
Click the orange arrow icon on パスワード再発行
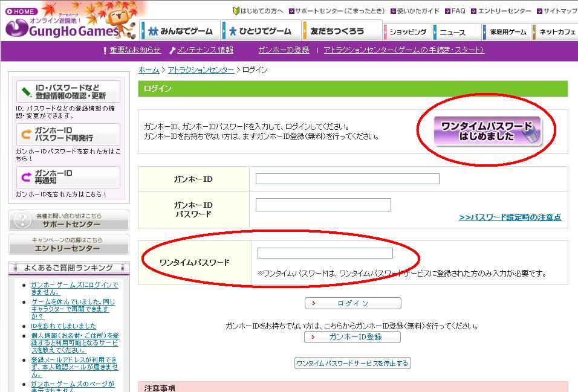(x=26, y=134)
